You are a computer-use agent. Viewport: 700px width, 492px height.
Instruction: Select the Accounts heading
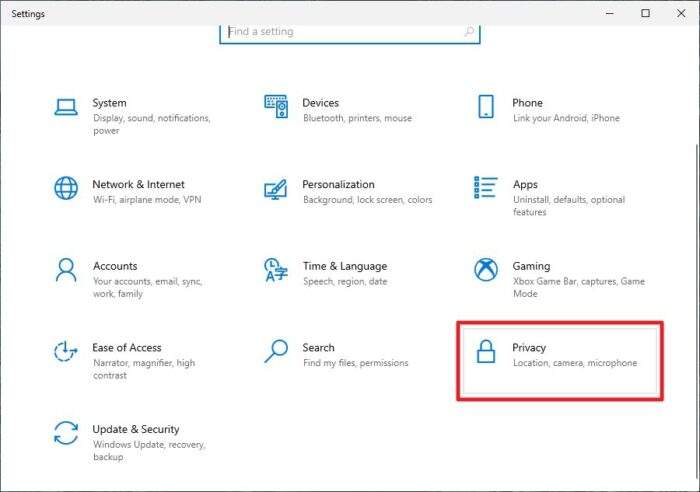tap(115, 266)
